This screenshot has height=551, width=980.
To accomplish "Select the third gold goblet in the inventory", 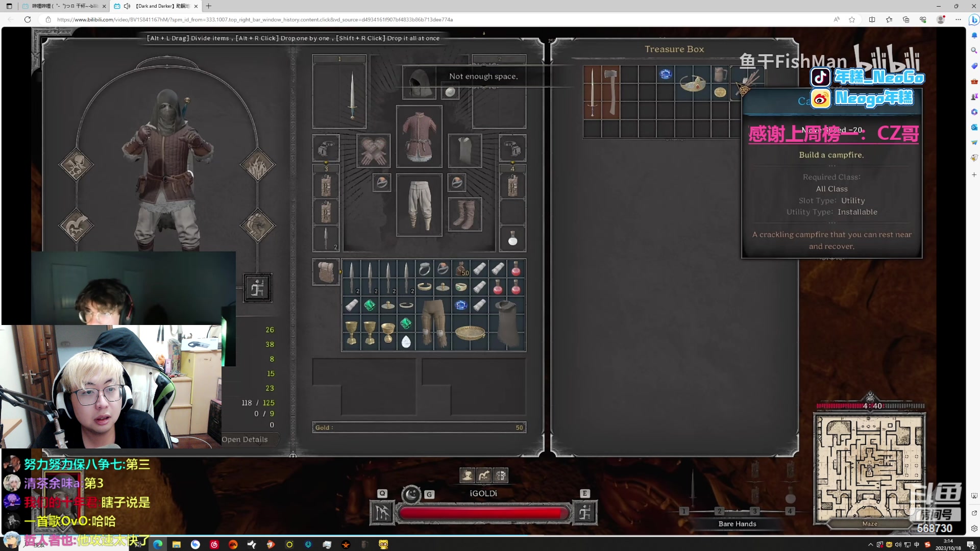I will pyautogui.click(x=388, y=333).
